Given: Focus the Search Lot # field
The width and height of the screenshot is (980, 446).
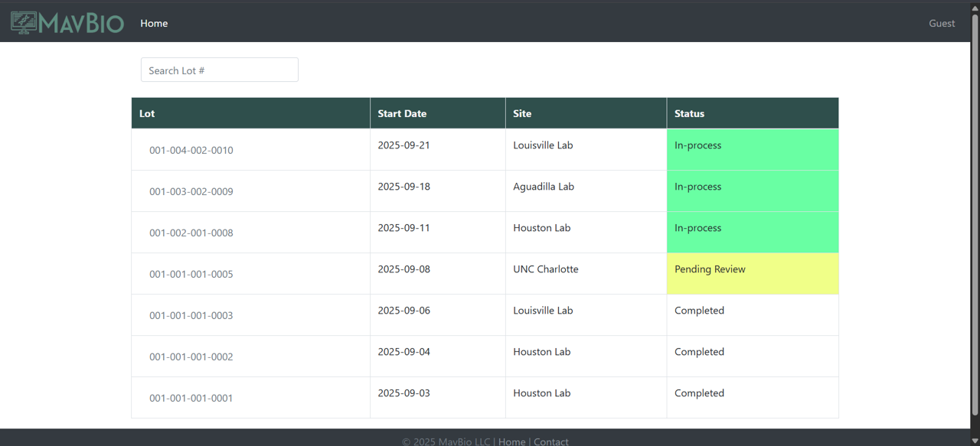Looking at the screenshot, I should 220,70.
